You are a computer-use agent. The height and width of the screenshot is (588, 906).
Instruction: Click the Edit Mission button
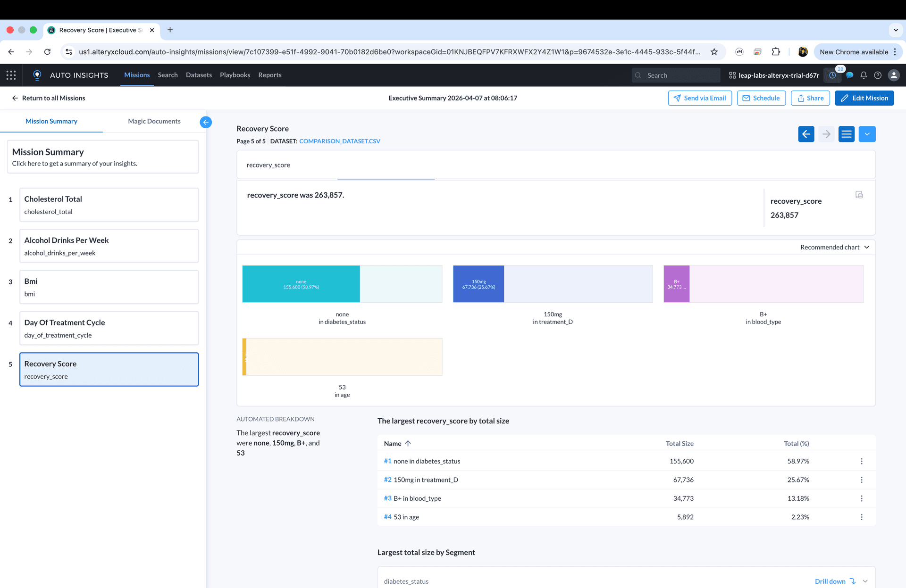click(x=864, y=98)
